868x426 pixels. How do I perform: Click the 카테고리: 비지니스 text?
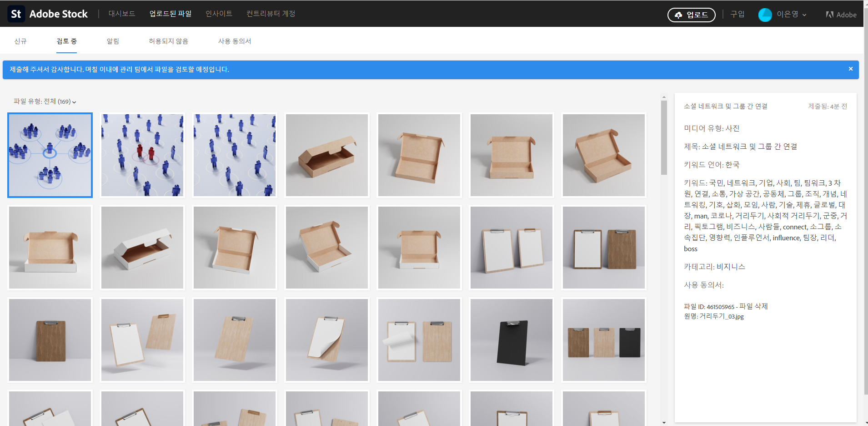click(715, 267)
